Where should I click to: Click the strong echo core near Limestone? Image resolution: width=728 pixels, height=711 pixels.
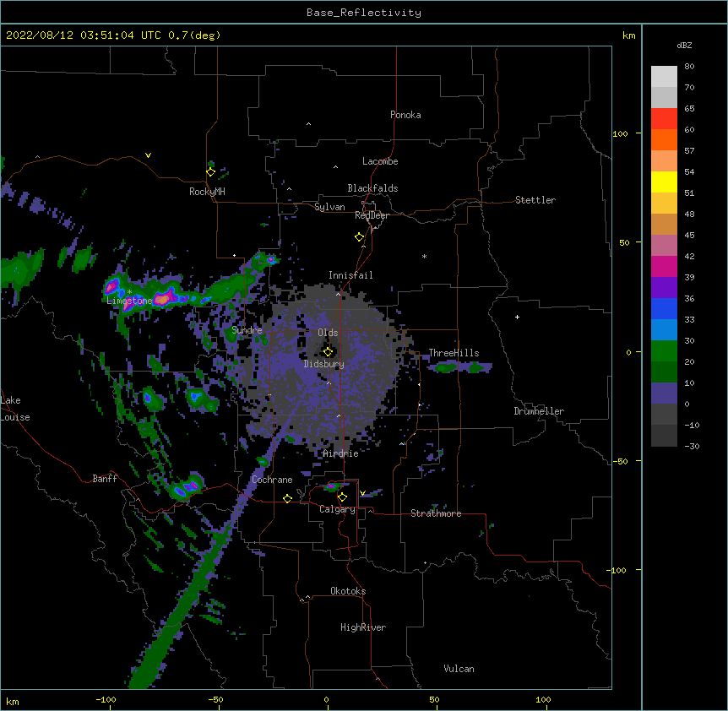click(161, 299)
